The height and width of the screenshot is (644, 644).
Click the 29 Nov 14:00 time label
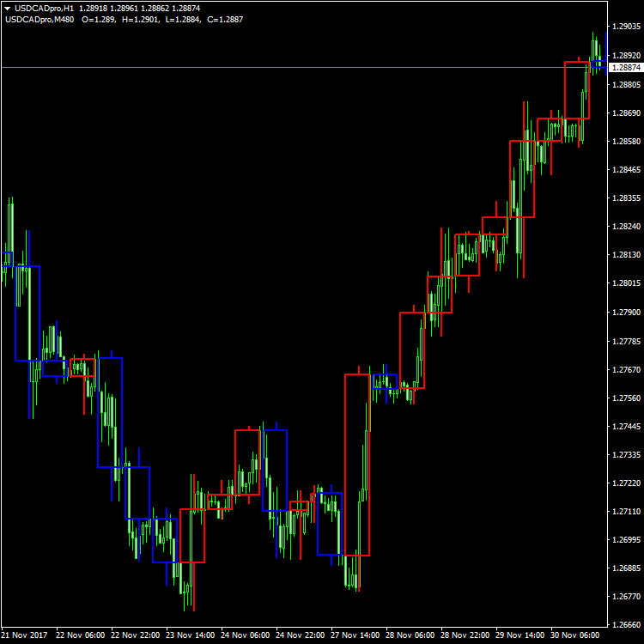520,635
